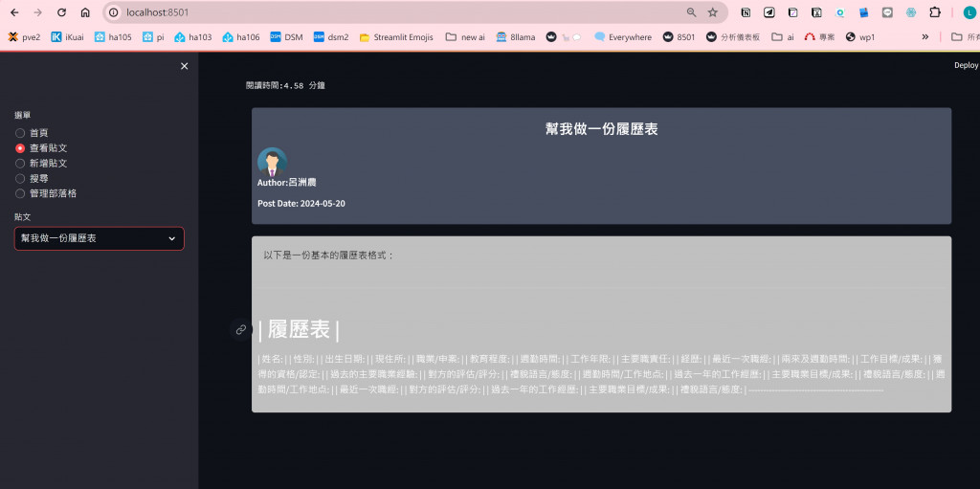Open the Everywhere bookmark
980x489 pixels.
[623, 37]
